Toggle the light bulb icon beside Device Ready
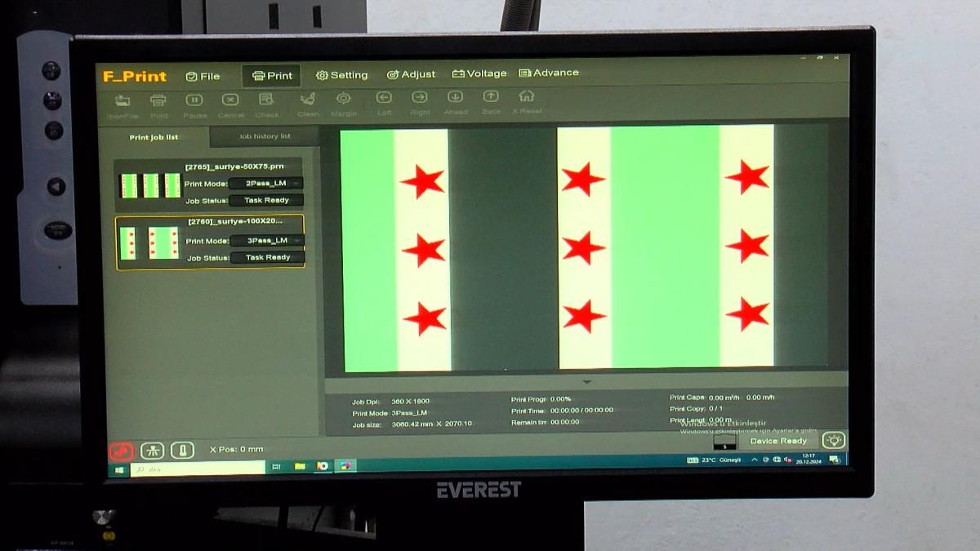This screenshot has height=551, width=980. pyautogui.click(x=832, y=441)
